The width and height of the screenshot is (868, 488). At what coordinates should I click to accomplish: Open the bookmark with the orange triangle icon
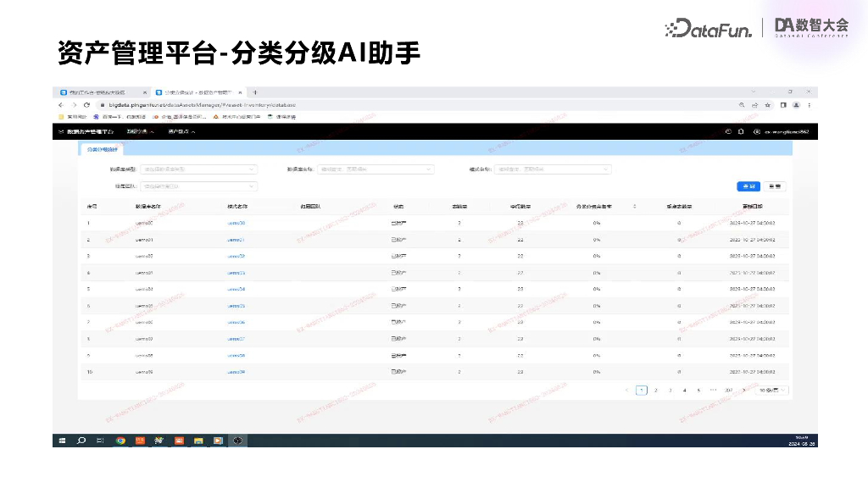(237, 117)
